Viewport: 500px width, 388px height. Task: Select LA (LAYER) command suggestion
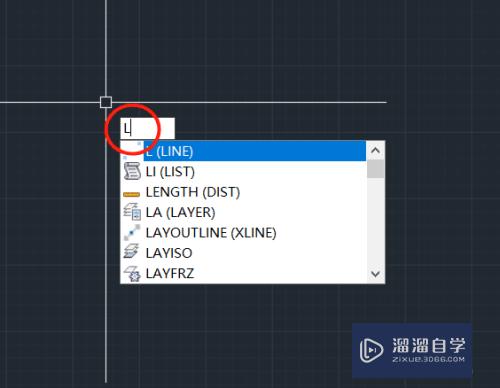click(x=243, y=212)
